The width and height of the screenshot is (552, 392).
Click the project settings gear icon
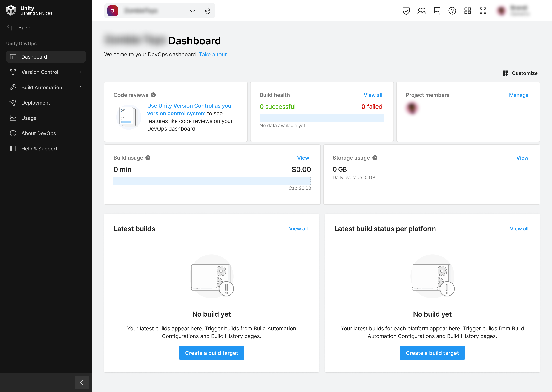208,11
